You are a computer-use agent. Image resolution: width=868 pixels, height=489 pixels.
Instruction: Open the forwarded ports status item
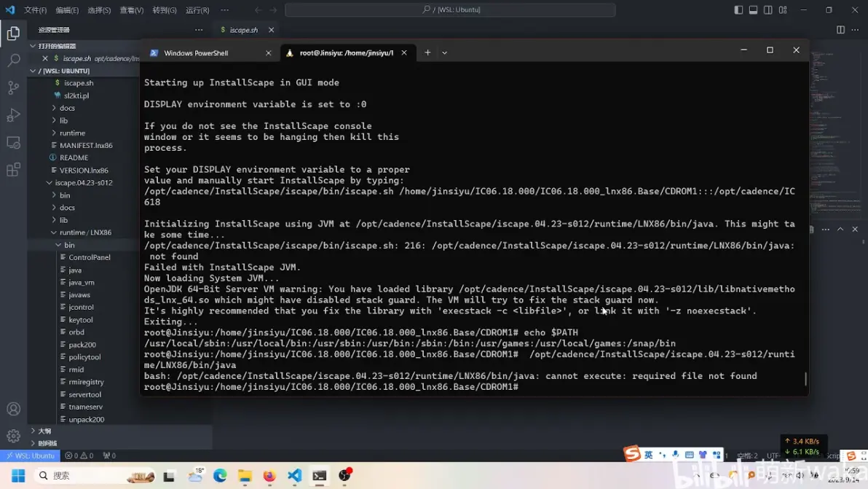[x=109, y=455]
